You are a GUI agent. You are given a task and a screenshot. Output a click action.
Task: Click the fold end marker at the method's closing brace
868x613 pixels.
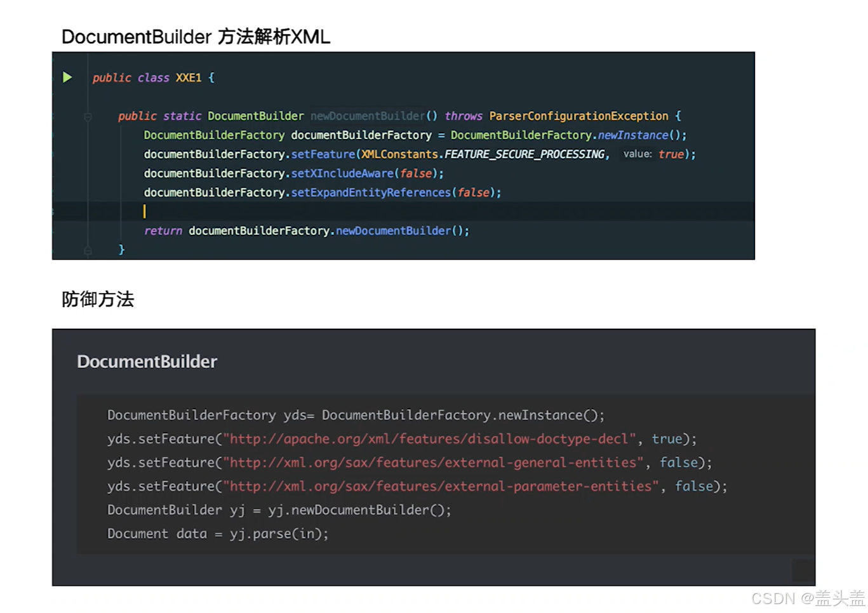pyautogui.click(x=88, y=250)
